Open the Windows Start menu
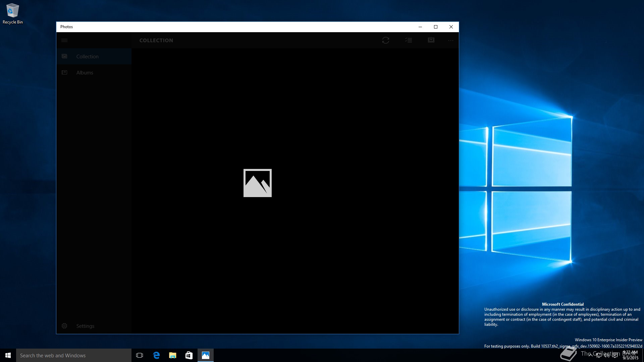Image resolution: width=644 pixels, height=362 pixels. 8,355
